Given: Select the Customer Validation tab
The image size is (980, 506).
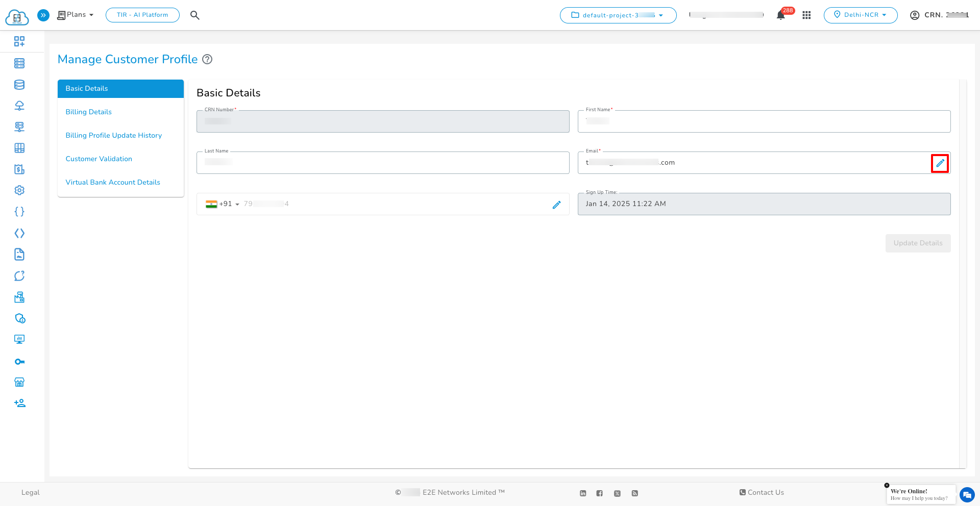Looking at the screenshot, I should (99, 159).
